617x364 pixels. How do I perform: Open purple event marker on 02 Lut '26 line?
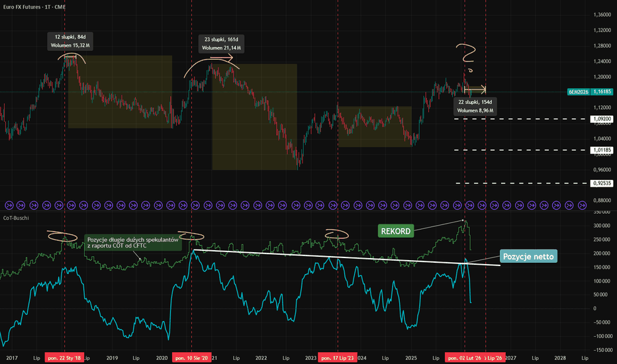coord(469,205)
